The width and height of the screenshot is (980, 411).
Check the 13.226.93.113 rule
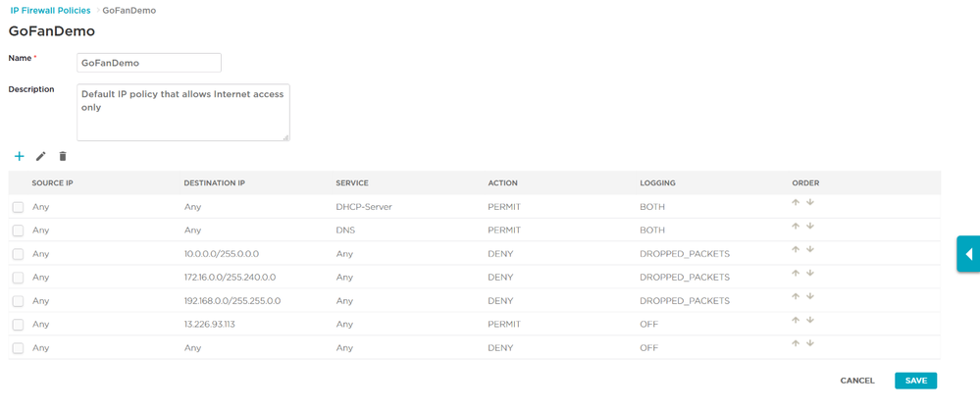18,325
